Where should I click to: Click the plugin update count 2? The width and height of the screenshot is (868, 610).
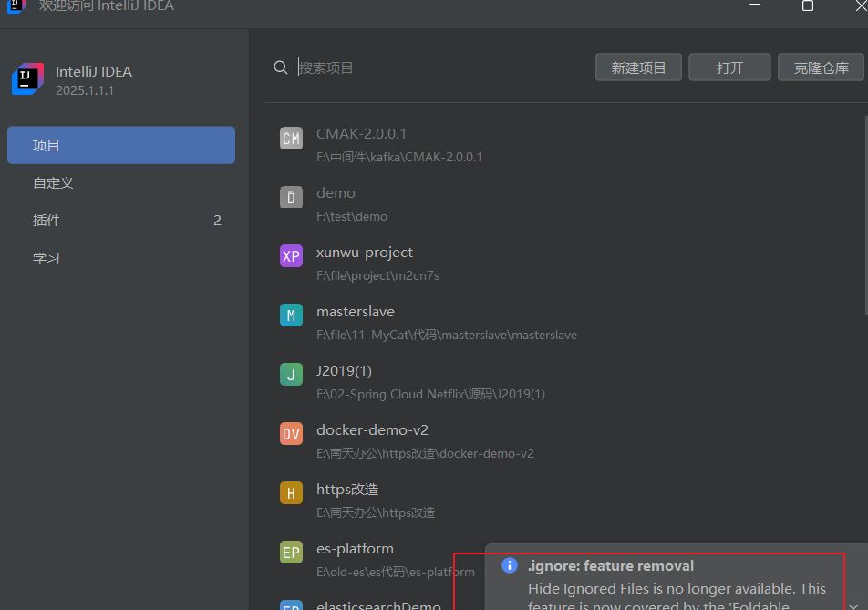coord(218,221)
